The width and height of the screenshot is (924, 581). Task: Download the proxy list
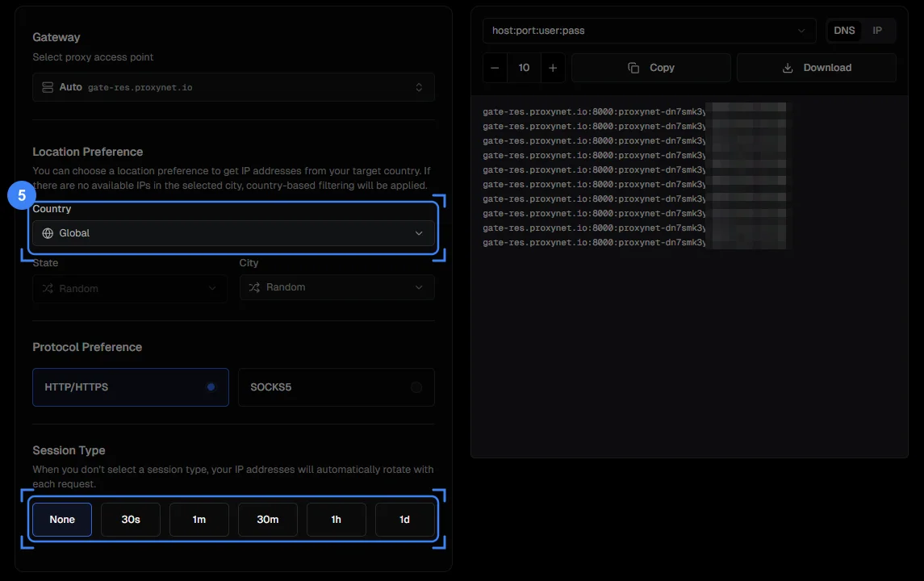click(x=817, y=68)
